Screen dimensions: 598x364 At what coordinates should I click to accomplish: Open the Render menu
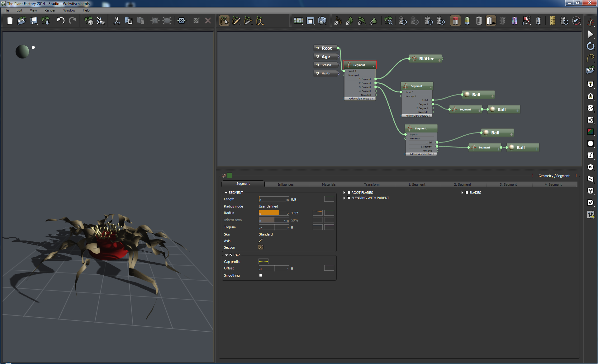pyautogui.click(x=50, y=10)
